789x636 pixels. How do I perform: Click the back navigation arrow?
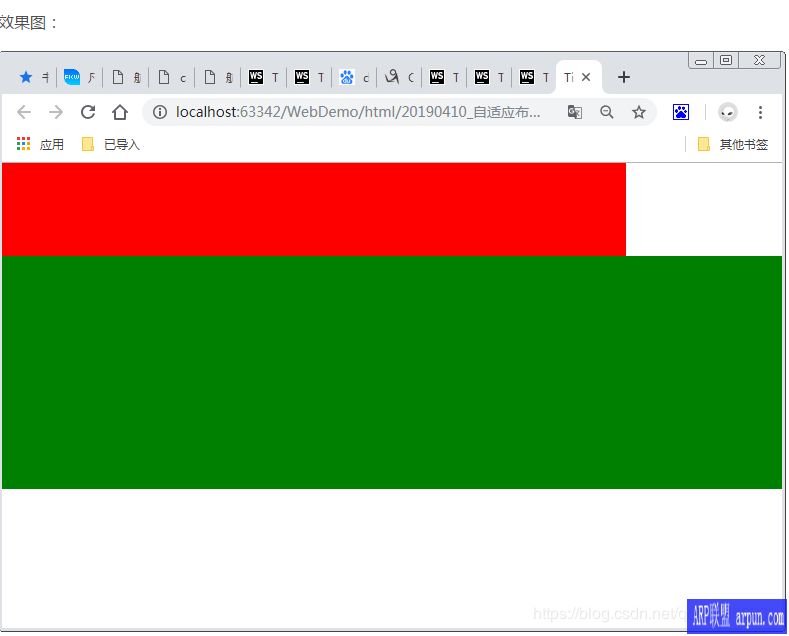(x=24, y=112)
